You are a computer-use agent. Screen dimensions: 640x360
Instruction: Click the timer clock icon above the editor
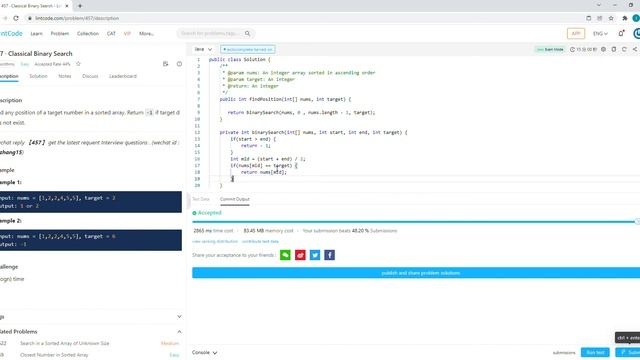(572, 49)
